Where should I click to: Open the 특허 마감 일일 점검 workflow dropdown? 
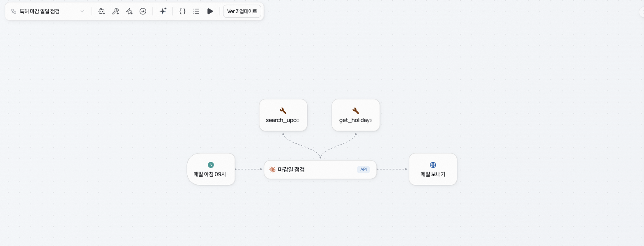tap(48, 11)
